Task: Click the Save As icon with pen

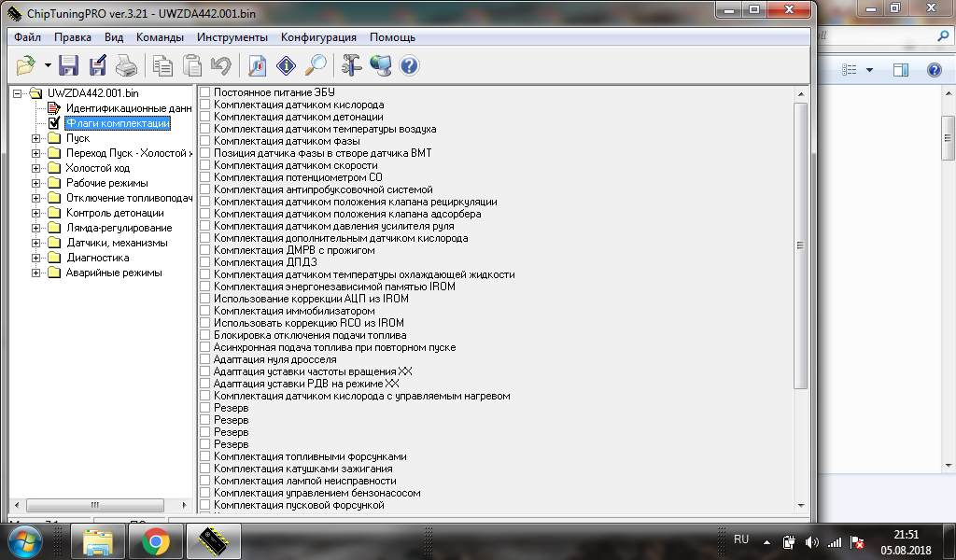Action: pyautogui.click(x=97, y=65)
